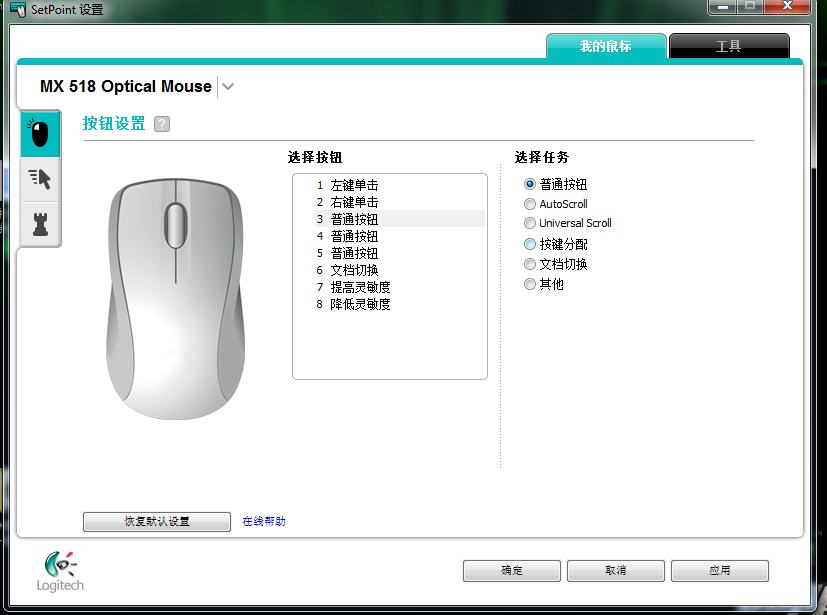Click the 确定 button
827x615 pixels.
click(x=512, y=571)
